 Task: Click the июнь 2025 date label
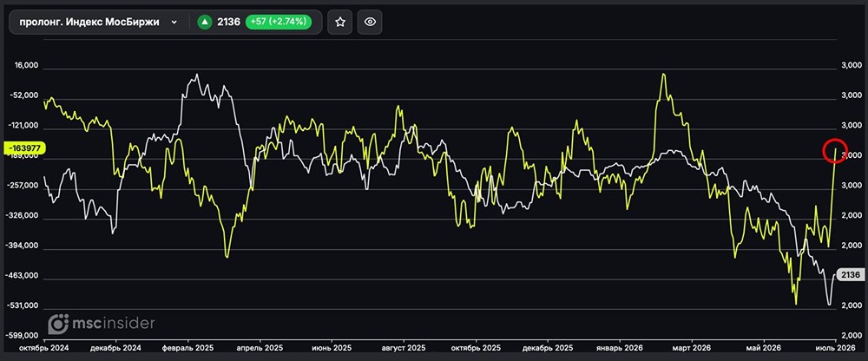tap(332, 348)
